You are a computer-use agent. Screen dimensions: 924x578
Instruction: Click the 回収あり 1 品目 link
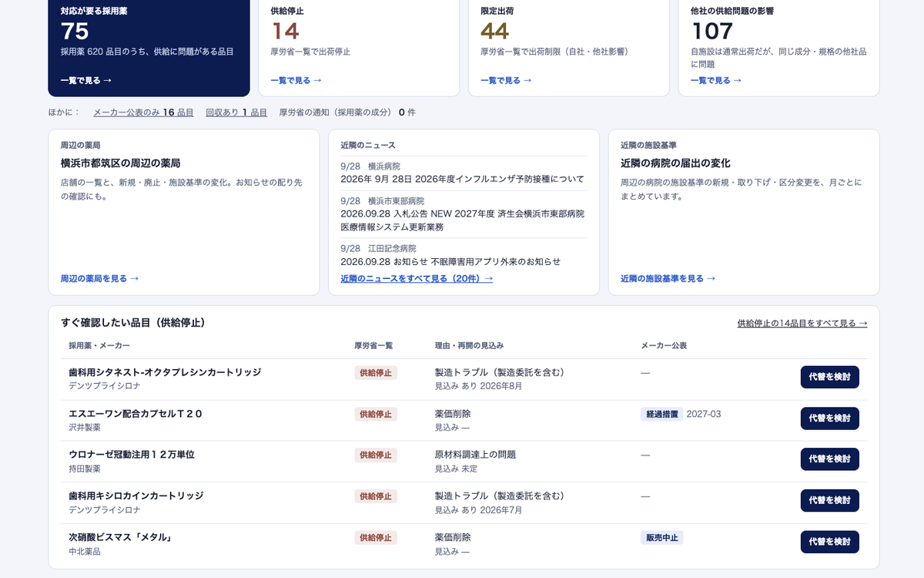236,113
